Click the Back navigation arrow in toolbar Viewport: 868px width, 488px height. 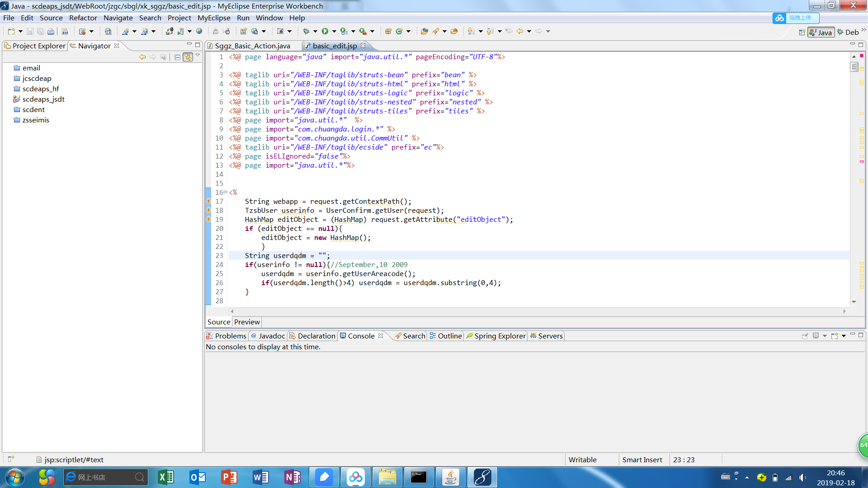[x=520, y=31]
